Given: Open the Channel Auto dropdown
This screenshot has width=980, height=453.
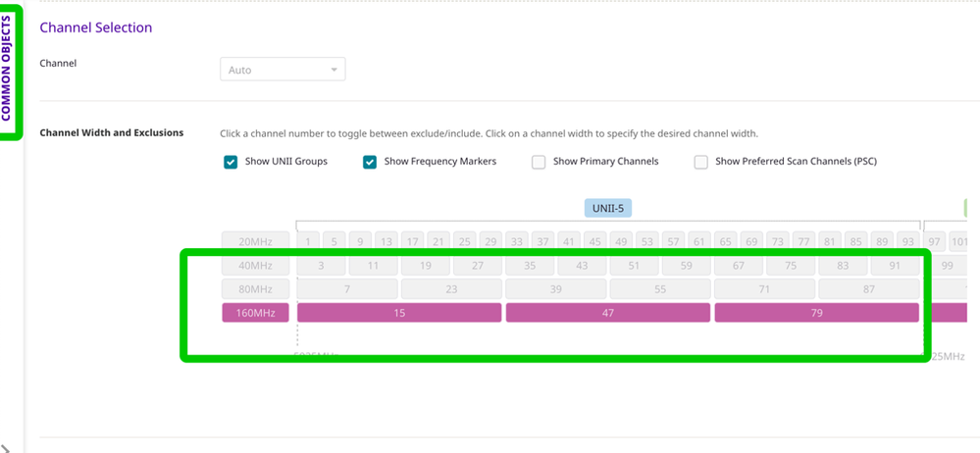Looking at the screenshot, I should coord(283,70).
